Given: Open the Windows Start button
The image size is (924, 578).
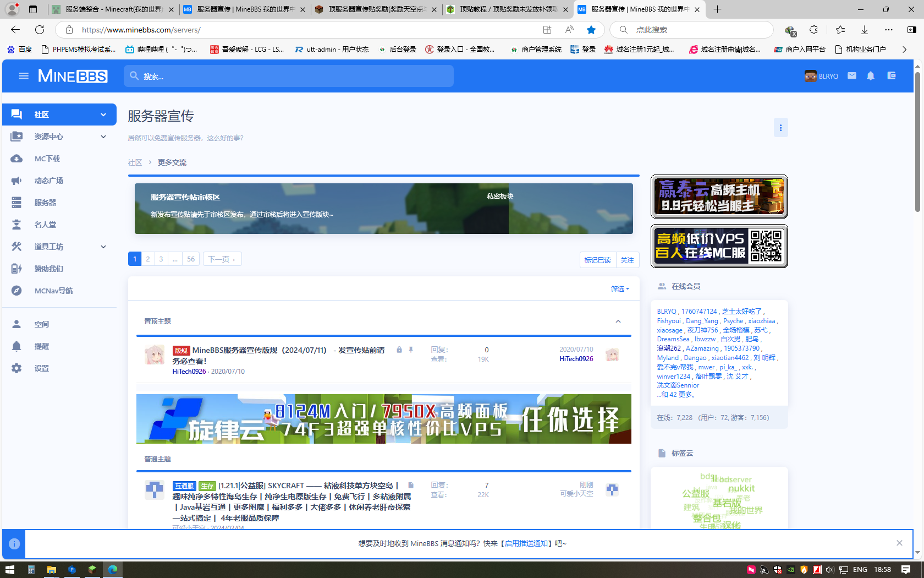Looking at the screenshot, I should click(x=10, y=570).
